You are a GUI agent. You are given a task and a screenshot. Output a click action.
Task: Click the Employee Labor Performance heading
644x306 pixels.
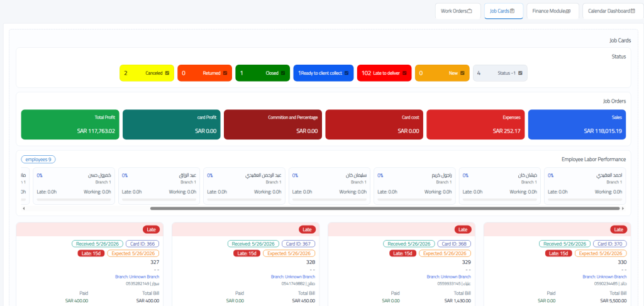pyautogui.click(x=594, y=159)
